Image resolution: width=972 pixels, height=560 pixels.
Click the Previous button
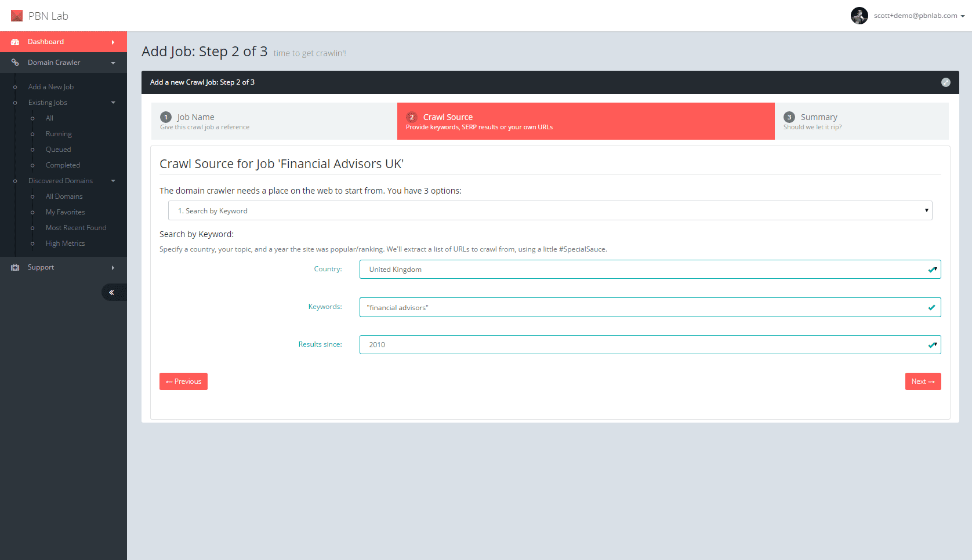pyautogui.click(x=183, y=381)
